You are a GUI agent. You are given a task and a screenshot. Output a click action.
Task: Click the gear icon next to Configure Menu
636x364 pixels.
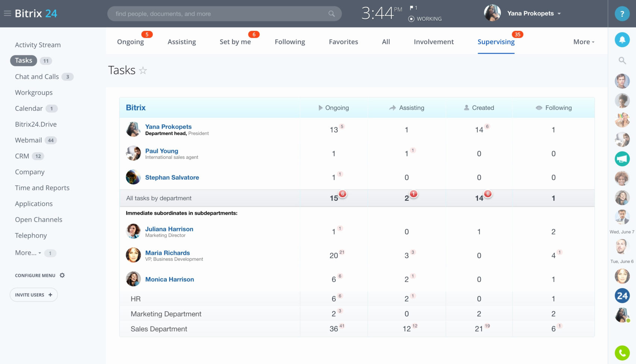[x=62, y=275]
